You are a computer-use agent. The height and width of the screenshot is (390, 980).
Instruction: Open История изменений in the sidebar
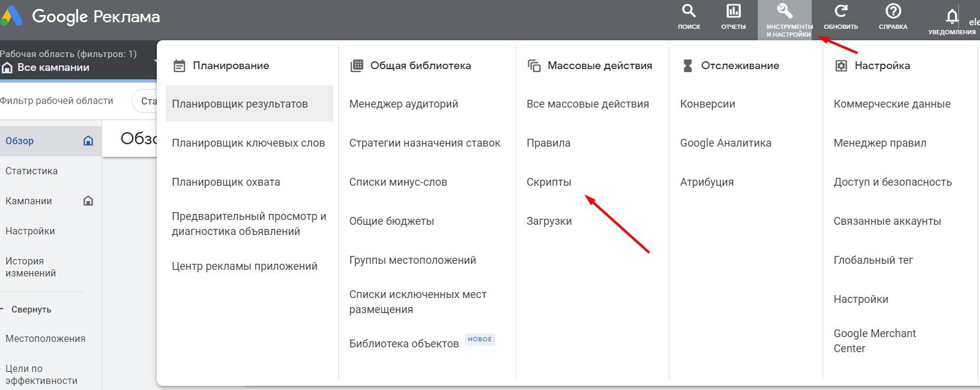[31, 267]
